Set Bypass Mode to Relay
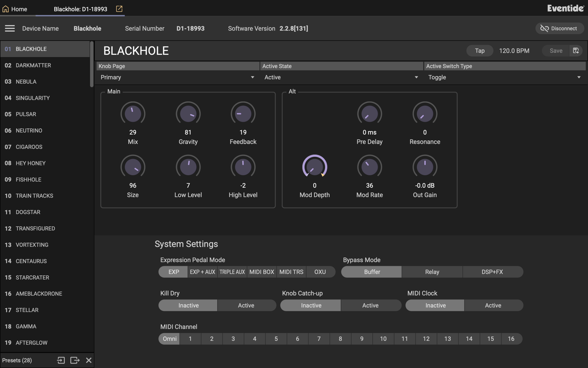Screen dimensions: 588x368 432,272
